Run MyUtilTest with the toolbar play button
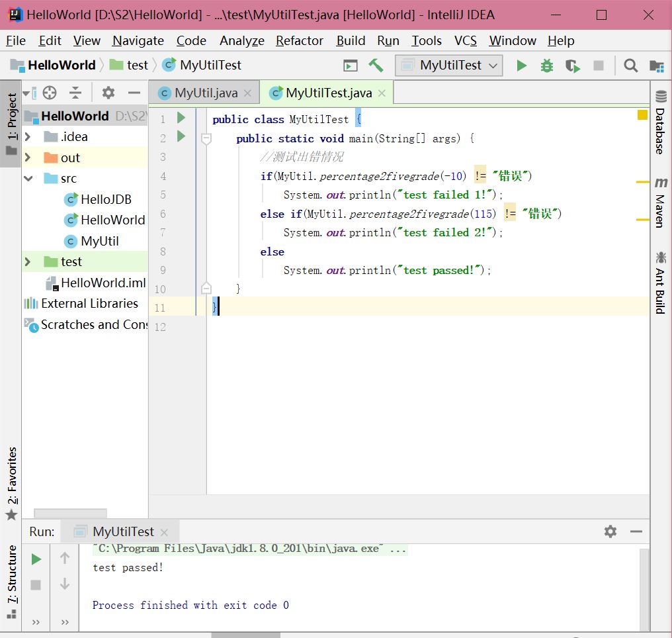Screen dimensions: 672x638 (x=522, y=66)
